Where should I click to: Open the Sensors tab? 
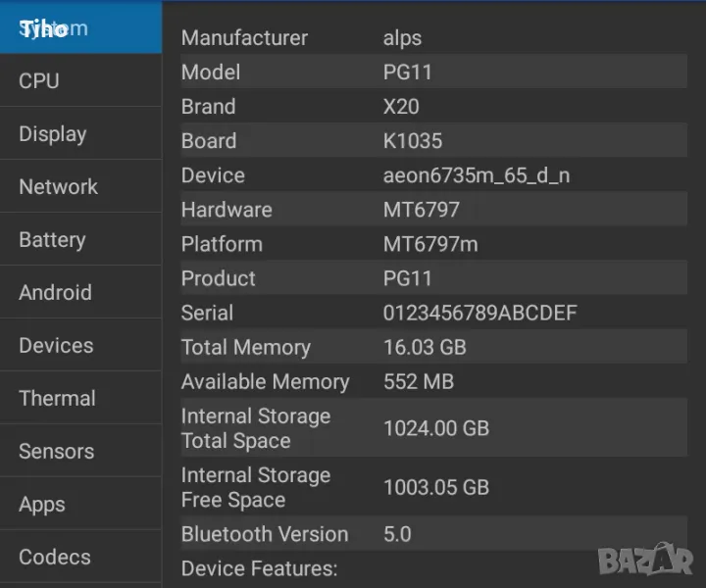[x=80, y=452]
